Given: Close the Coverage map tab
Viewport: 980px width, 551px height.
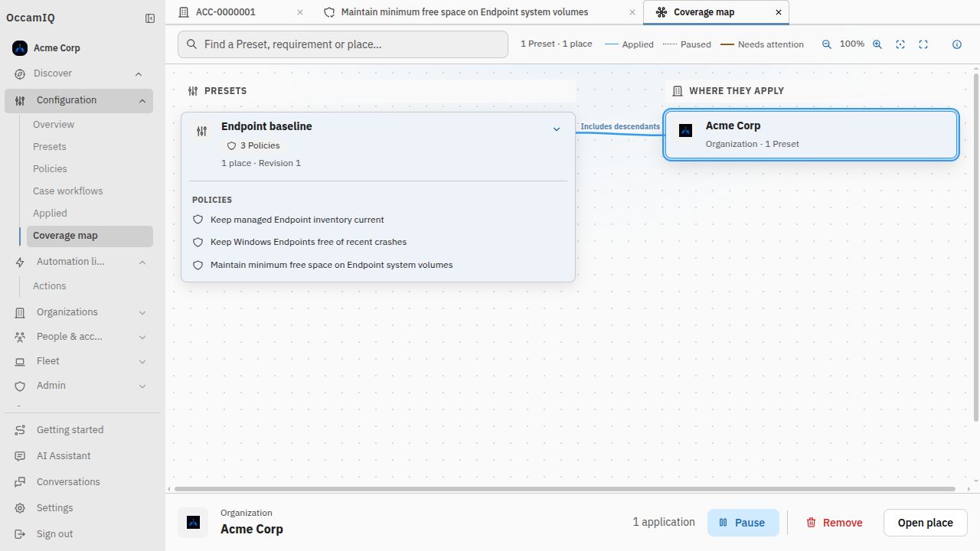Looking at the screenshot, I should coord(779,12).
